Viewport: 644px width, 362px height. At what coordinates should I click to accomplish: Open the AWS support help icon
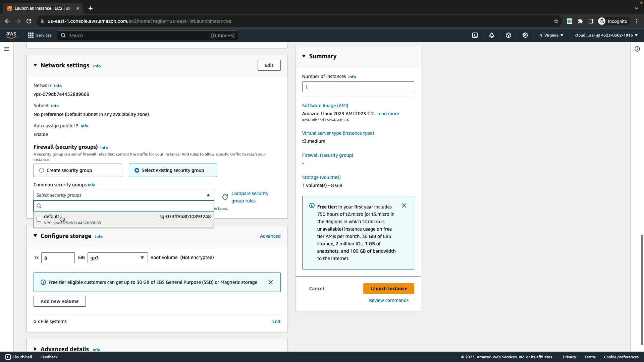pyautogui.click(x=508, y=35)
